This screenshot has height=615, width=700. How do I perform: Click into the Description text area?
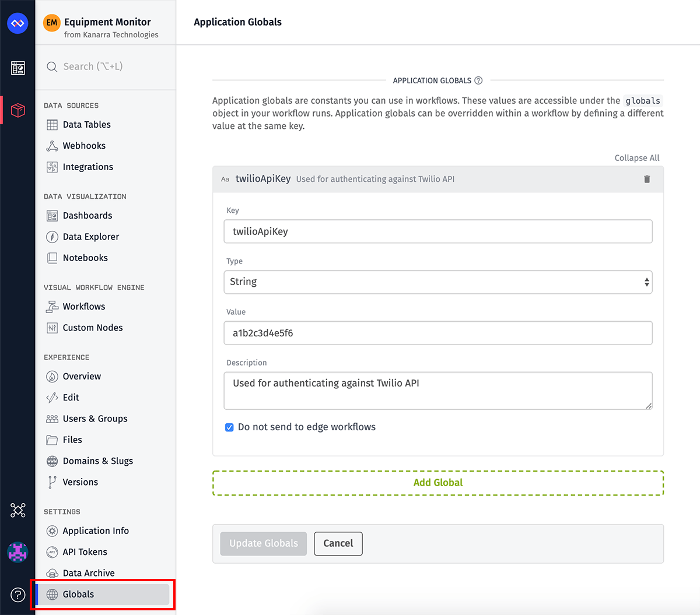point(438,391)
